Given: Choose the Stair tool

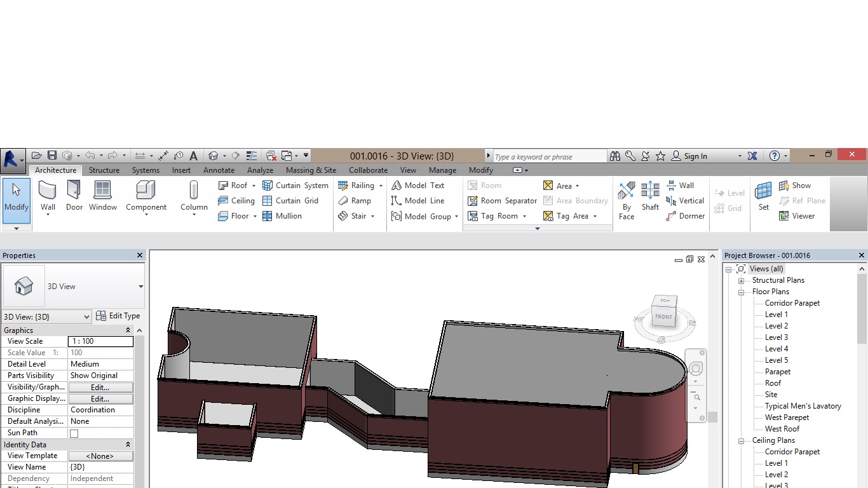Looking at the screenshot, I should pyautogui.click(x=352, y=216).
